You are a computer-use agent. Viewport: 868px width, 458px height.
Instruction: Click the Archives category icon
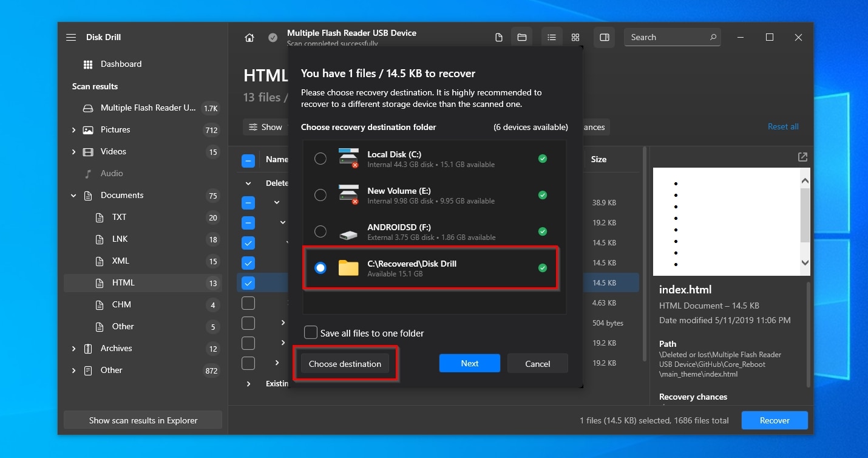pyautogui.click(x=88, y=348)
